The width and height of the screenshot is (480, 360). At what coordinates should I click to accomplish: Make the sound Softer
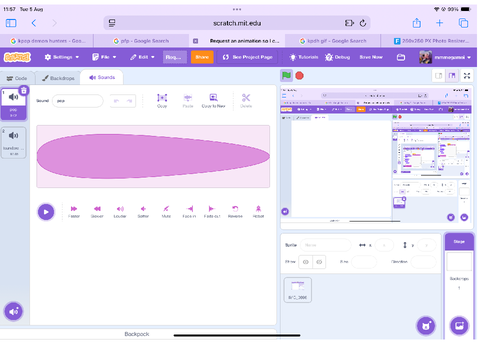point(143,211)
